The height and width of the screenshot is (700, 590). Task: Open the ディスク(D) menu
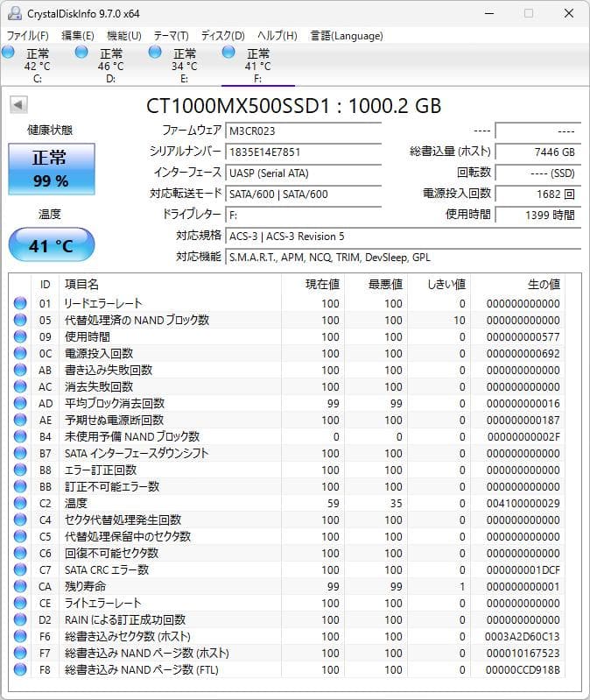pyautogui.click(x=222, y=35)
